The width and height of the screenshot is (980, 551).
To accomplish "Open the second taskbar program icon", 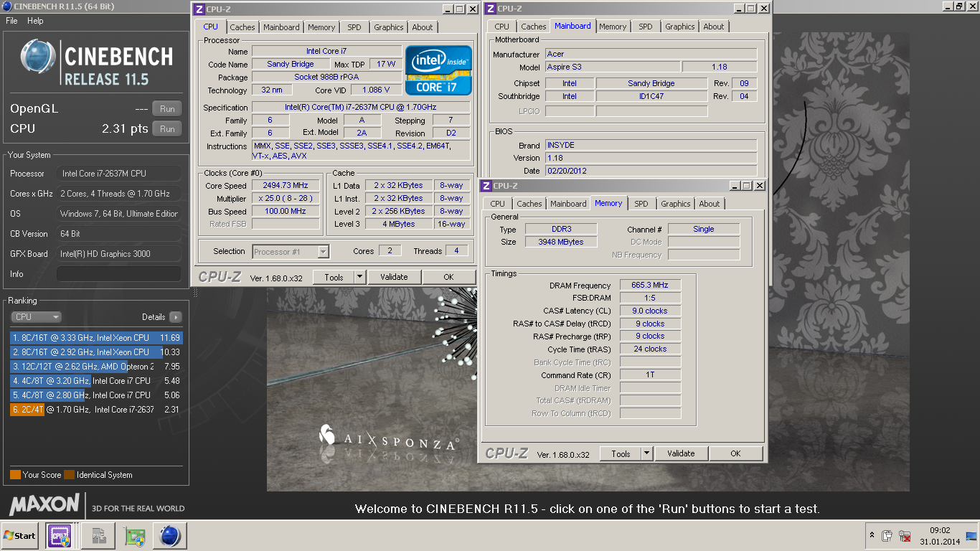I will pos(98,535).
